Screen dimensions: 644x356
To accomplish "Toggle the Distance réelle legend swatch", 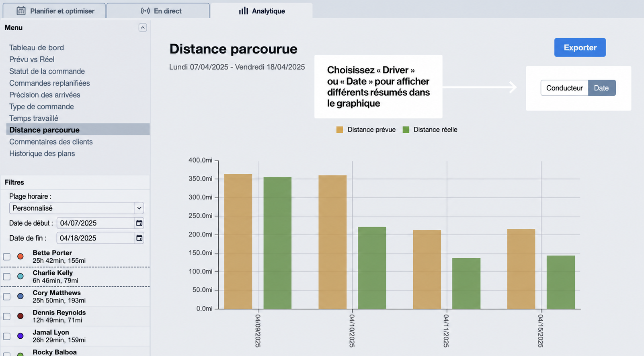I will pos(406,130).
